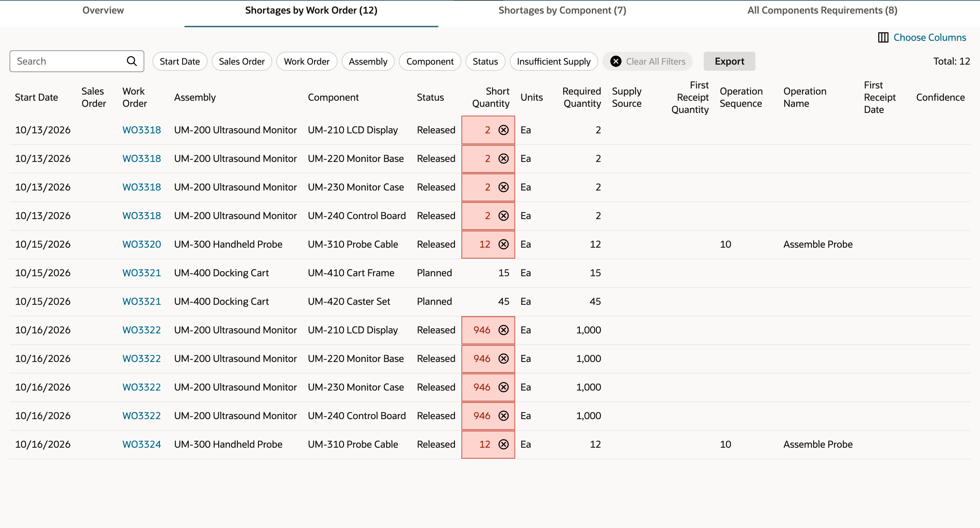980x528 pixels.
Task: Click shortage icon for WO3318 UM-210 LCD Display
Action: pyautogui.click(x=503, y=130)
